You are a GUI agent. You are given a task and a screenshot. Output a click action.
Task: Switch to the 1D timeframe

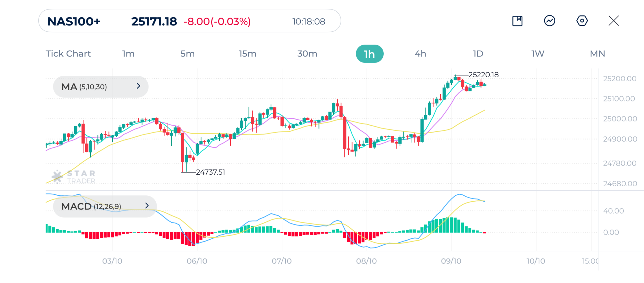pyautogui.click(x=478, y=54)
